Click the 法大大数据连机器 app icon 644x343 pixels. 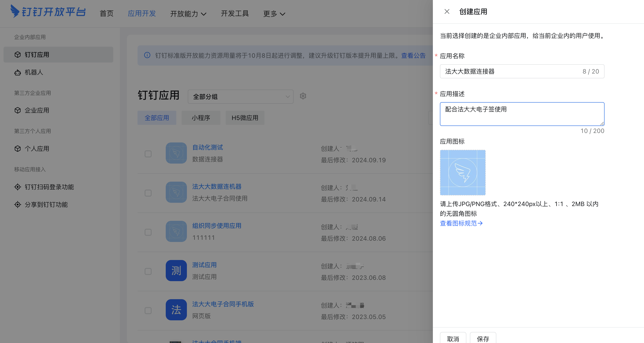[x=176, y=192]
